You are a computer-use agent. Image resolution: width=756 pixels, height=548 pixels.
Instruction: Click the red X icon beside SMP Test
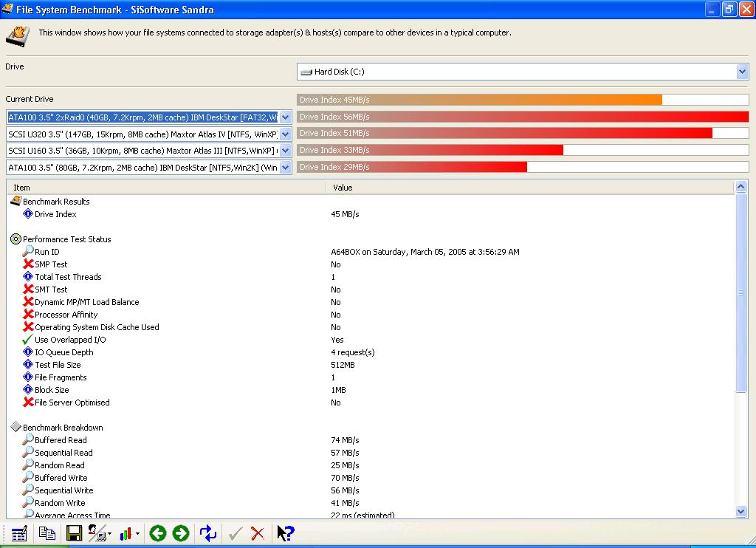tap(28, 264)
